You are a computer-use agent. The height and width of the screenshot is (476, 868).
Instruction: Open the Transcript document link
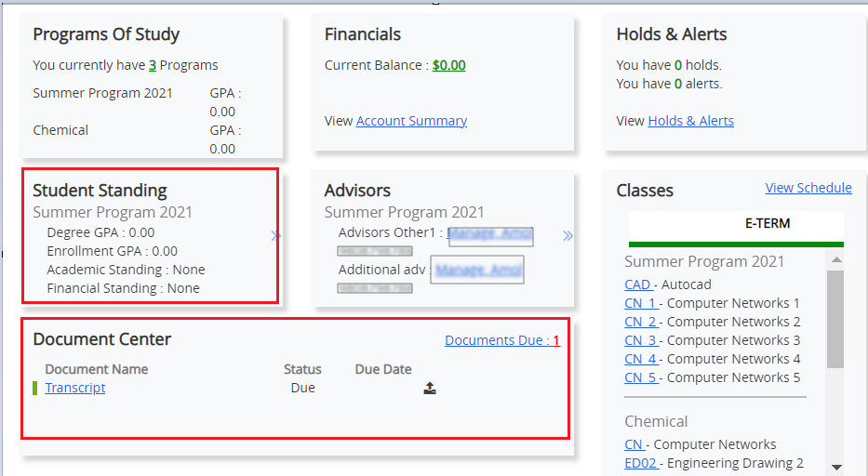(75, 388)
